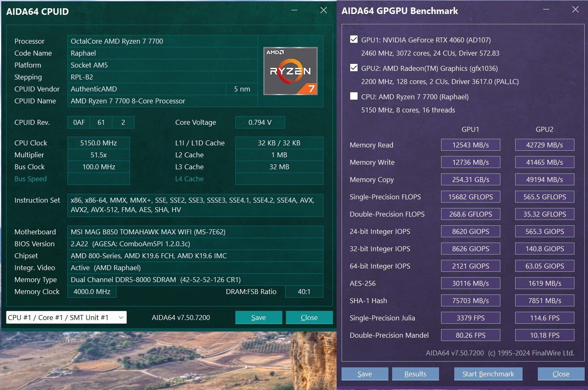
Task: Click Save in the CPUID window
Action: coord(258,318)
